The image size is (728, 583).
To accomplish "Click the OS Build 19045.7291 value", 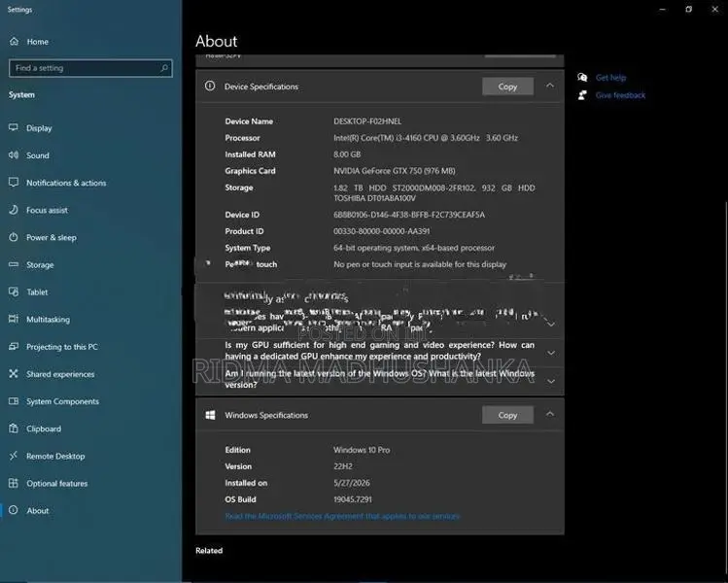I will [353, 499].
